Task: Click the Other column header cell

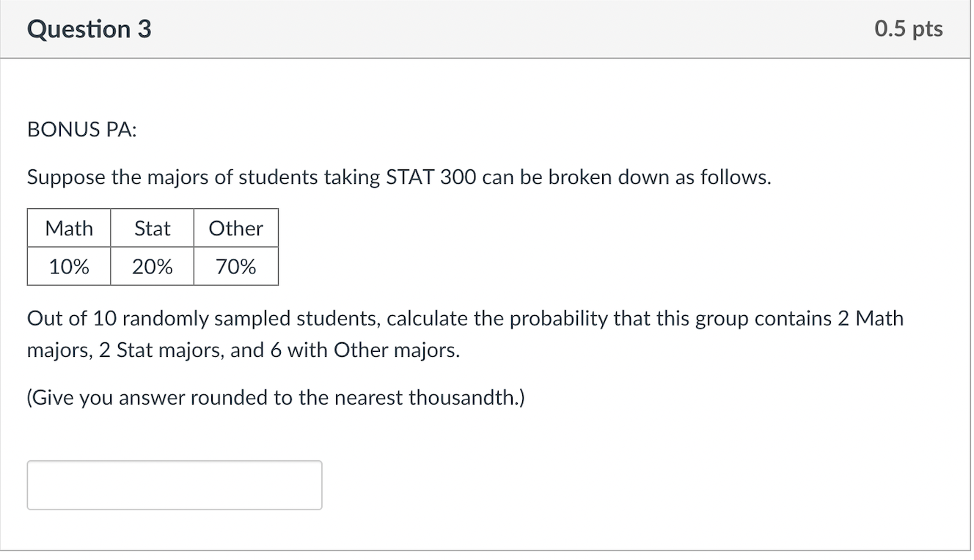Action: 235,228
